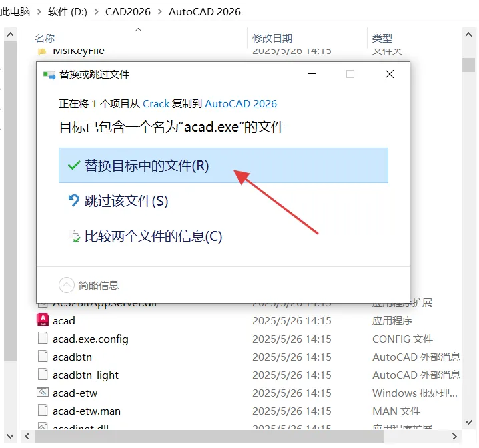Image resolution: width=479 pixels, height=448 pixels.
Task: Select file name acad.exe.config
Action: [x=91, y=339]
